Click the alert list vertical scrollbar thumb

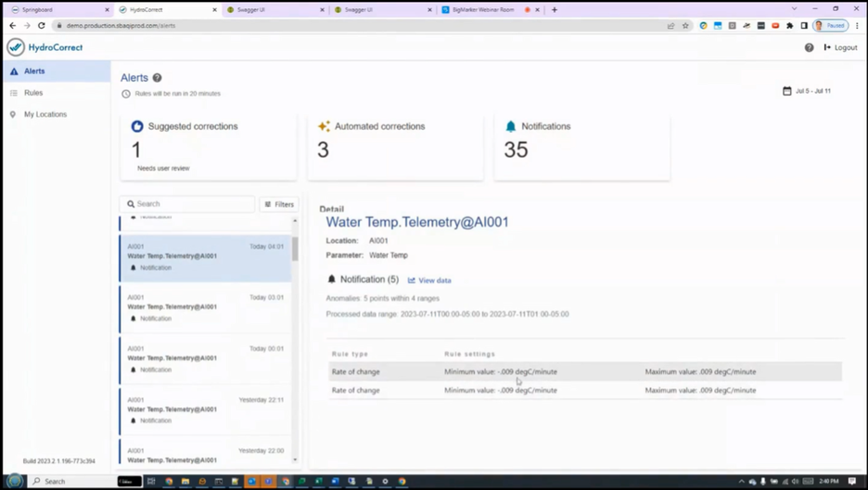point(295,248)
